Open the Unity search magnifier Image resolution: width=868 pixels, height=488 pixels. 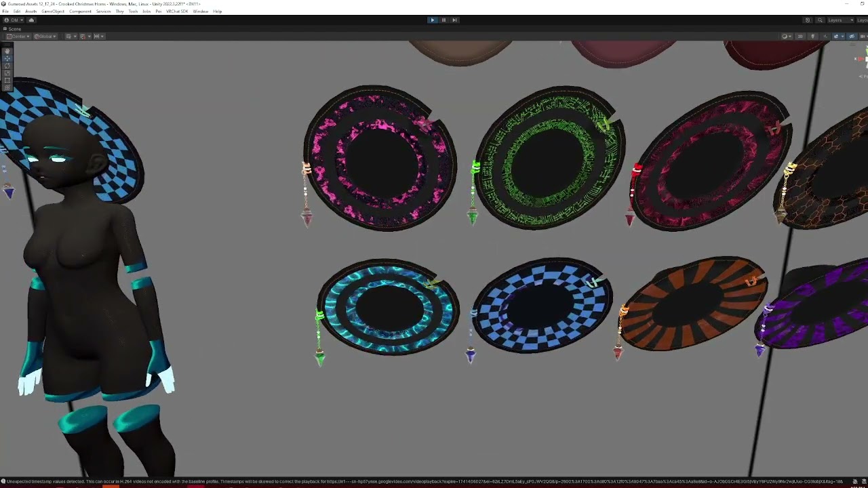[820, 20]
